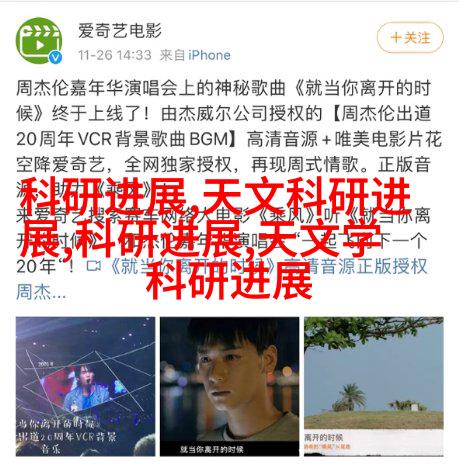
Task: Open the concert stage thumbnail
Action: click(x=86, y=386)
